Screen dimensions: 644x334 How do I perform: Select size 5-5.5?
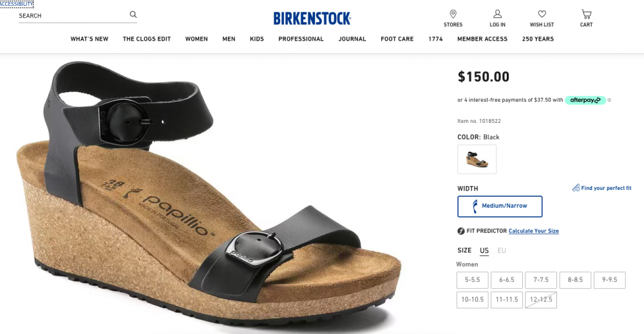(472, 280)
